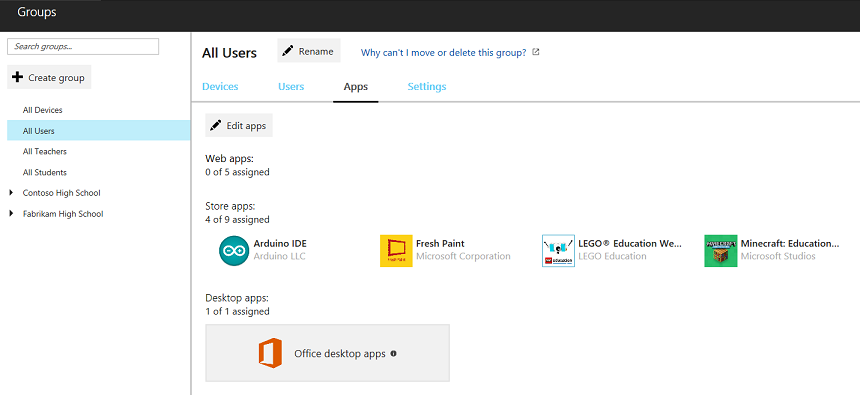Switch to the Users tab
The image size is (860, 395).
pyautogui.click(x=291, y=87)
